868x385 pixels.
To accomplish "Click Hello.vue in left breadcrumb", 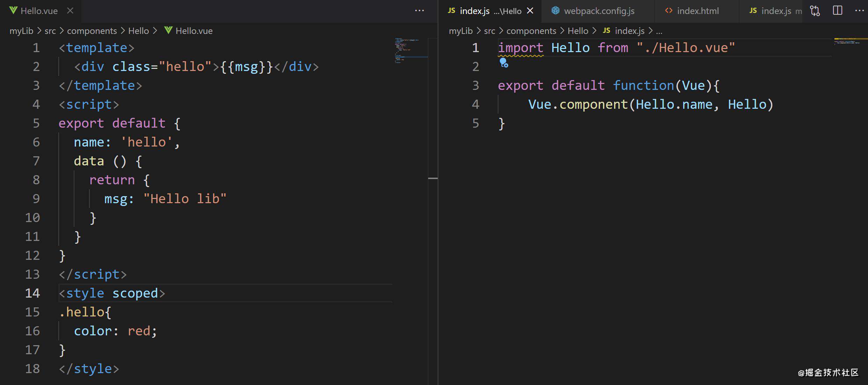I will tap(194, 31).
